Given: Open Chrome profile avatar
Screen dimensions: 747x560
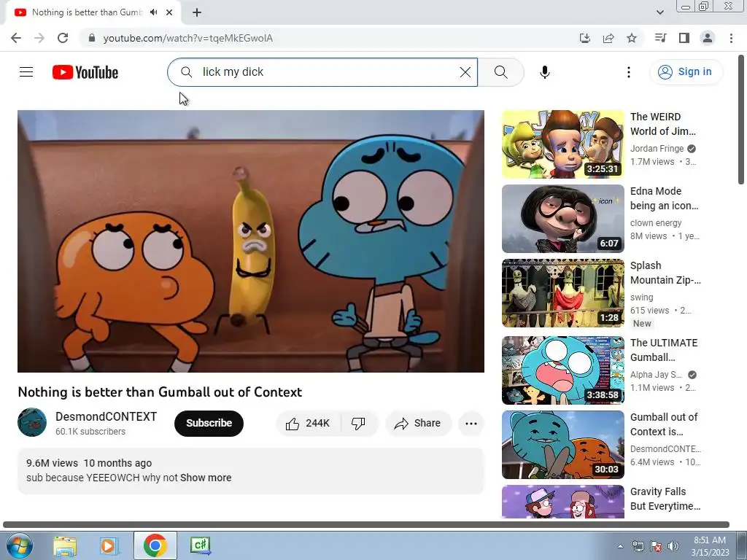Looking at the screenshot, I should [708, 38].
